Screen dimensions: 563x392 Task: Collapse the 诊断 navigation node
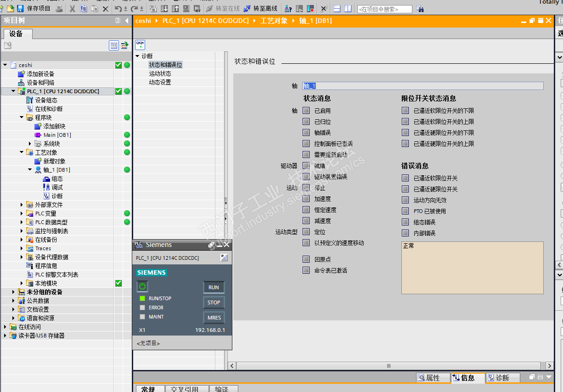click(x=137, y=56)
